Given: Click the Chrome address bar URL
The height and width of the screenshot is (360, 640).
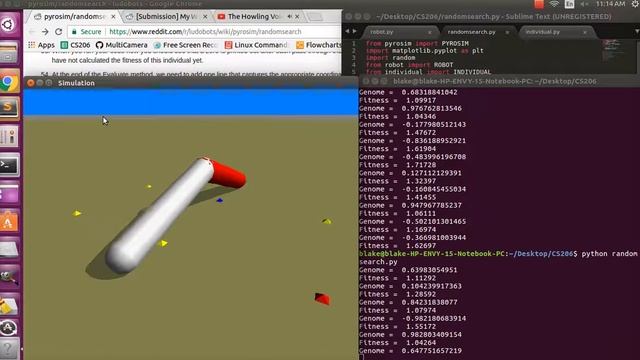Looking at the screenshot, I should pos(205,31).
